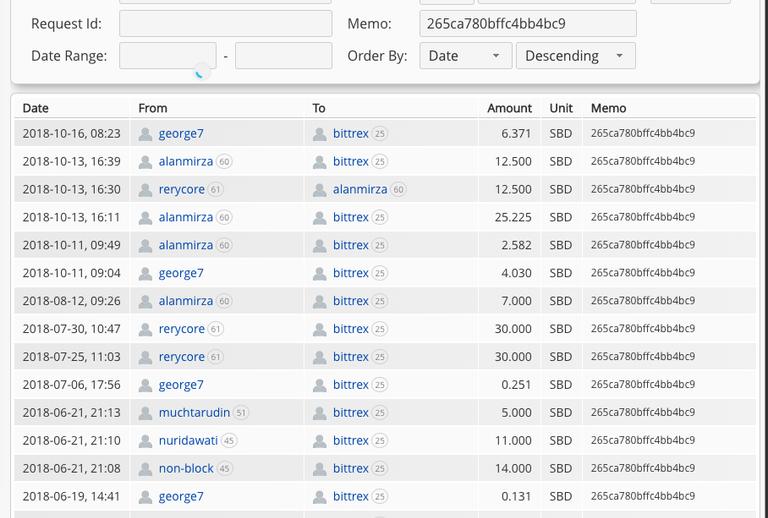Click the From column header
Image resolution: width=768 pixels, height=518 pixels.
point(152,108)
